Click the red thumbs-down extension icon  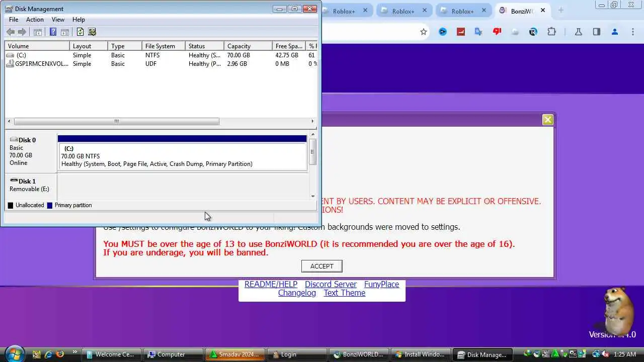coord(497,32)
